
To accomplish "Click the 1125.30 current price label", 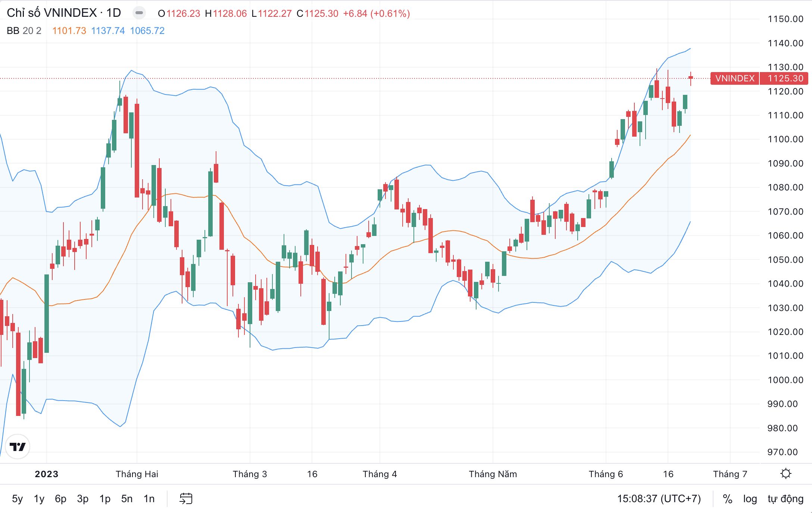I will pos(784,78).
